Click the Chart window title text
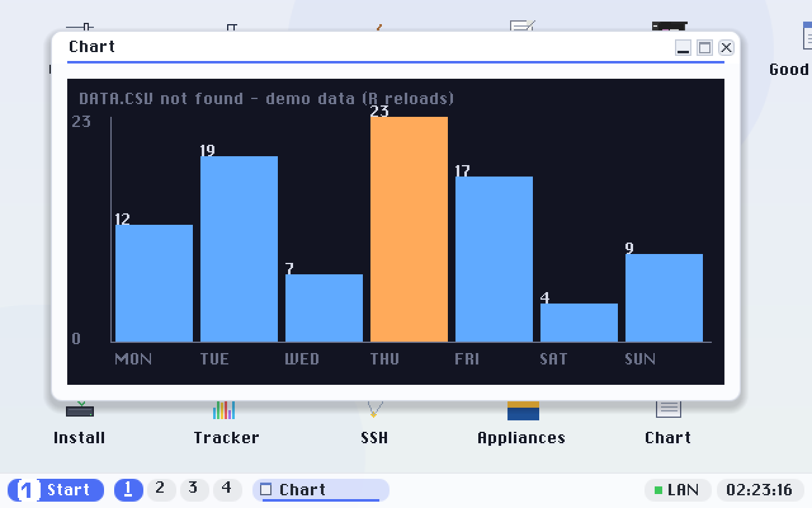This screenshot has width=812, height=508. (92, 47)
